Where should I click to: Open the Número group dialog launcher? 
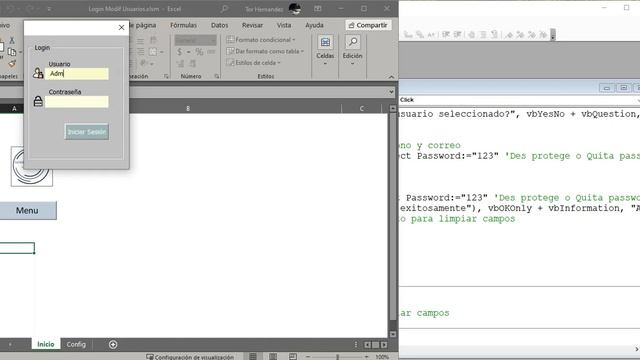coord(216,76)
